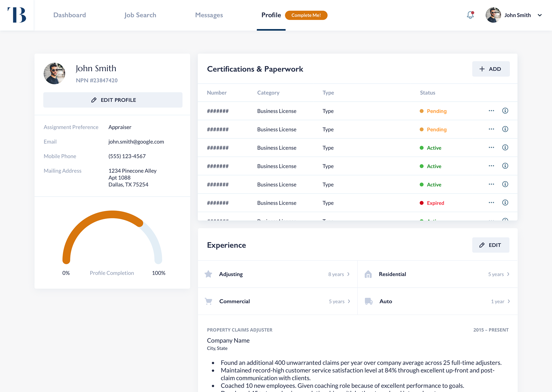Go to the Dashboard tab
Viewport: 552px width, 392px height.
(x=70, y=15)
